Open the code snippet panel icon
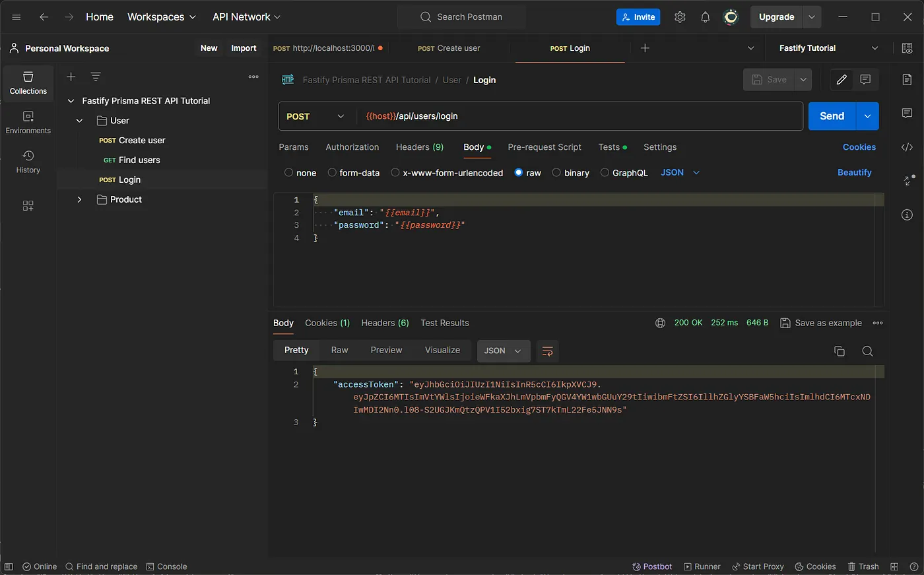This screenshot has height=575, width=924. click(x=907, y=147)
